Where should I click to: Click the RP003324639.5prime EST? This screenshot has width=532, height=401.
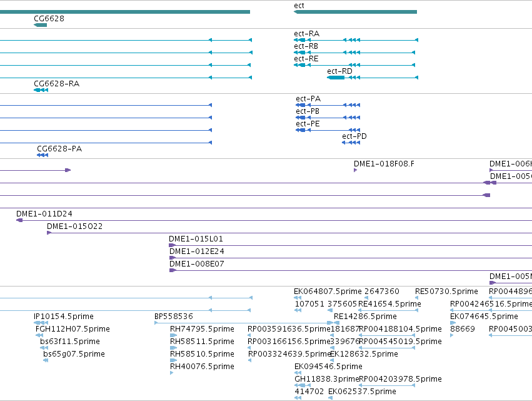click(x=250, y=360)
